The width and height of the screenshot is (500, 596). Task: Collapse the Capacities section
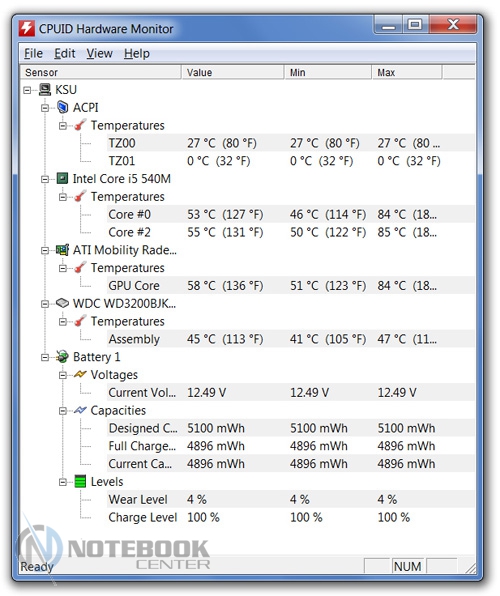[x=63, y=411]
